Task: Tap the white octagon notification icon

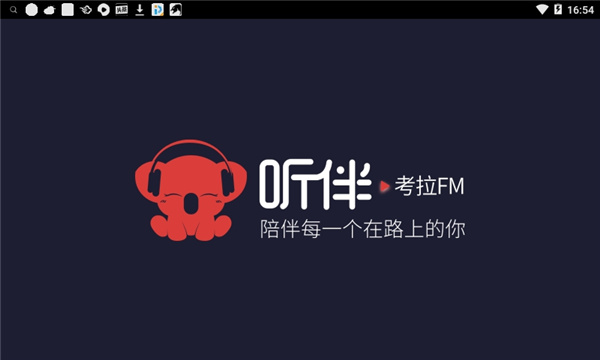Action: click(x=31, y=10)
